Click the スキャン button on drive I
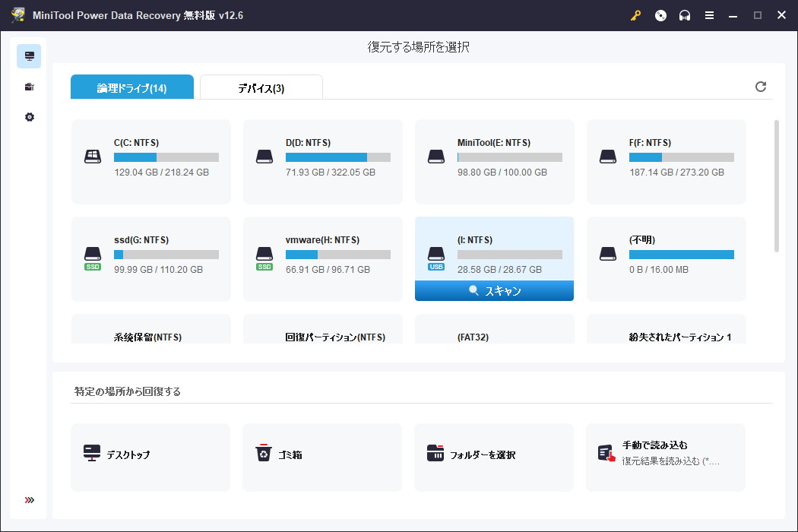Image resolution: width=798 pixels, height=532 pixels. click(494, 290)
